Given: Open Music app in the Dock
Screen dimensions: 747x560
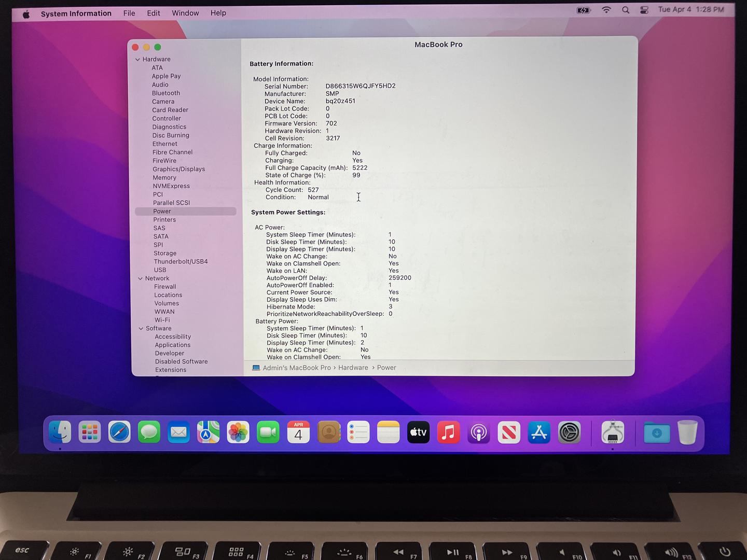Looking at the screenshot, I should 448,432.
